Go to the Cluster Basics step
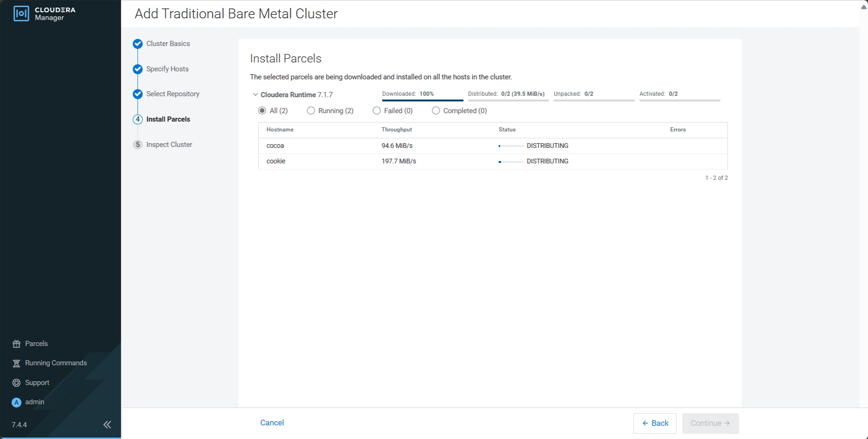868x439 pixels. (168, 44)
